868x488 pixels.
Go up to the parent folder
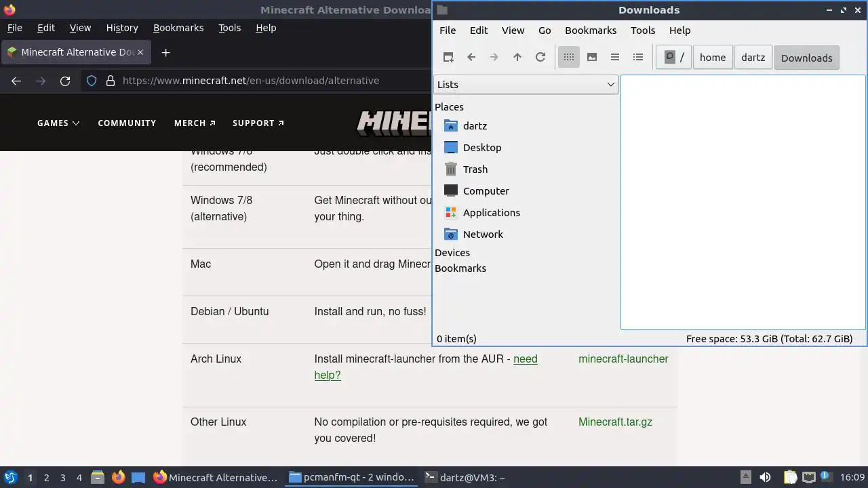click(517, 58)
